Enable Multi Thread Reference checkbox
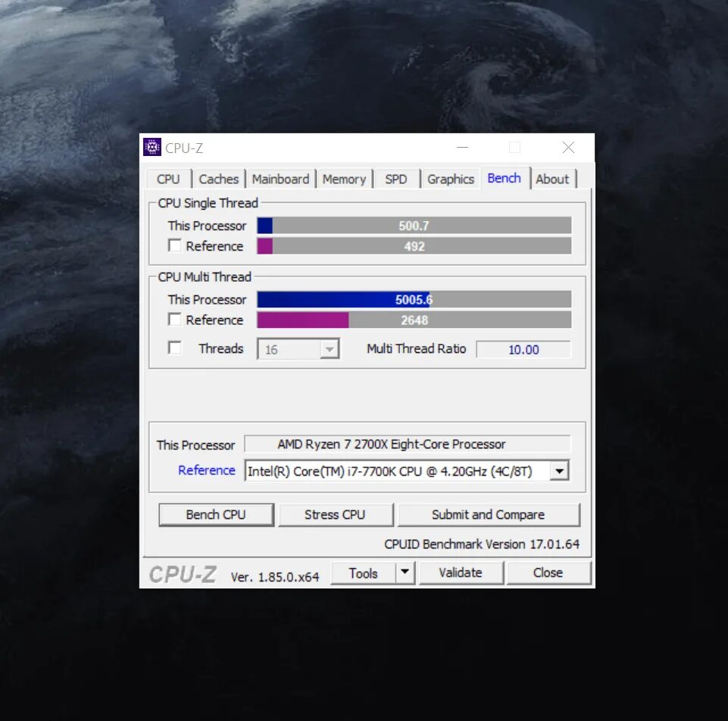The height and width of the screenshot is (721, 728). pyautogui.click(x=174, y=320)
